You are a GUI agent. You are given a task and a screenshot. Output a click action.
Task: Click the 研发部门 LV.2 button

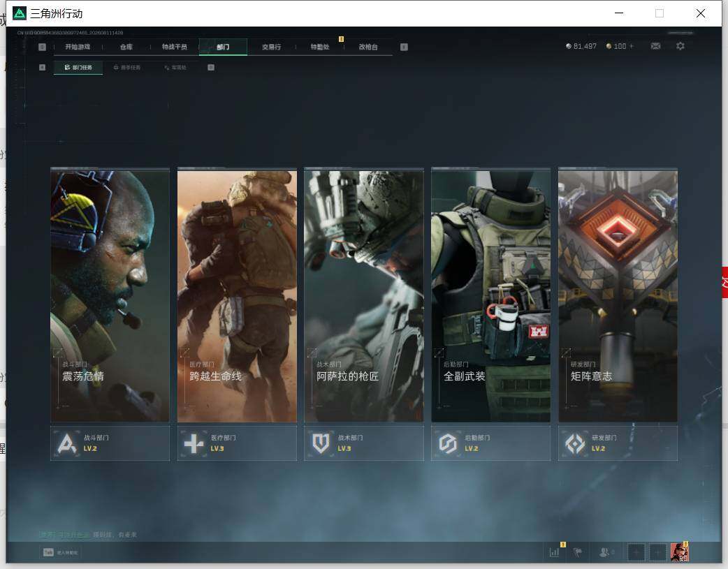[x=618, y=443]
